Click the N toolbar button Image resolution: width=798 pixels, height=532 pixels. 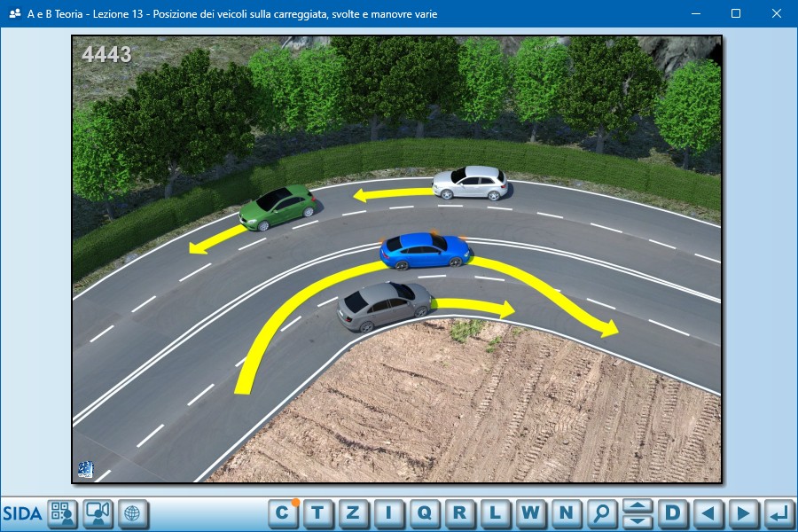click(x=566, y=512)
